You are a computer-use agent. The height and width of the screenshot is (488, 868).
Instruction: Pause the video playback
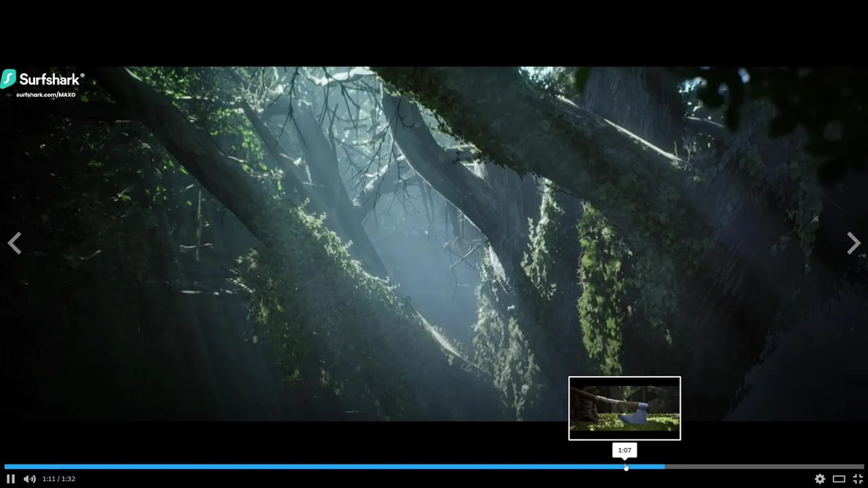10,479
